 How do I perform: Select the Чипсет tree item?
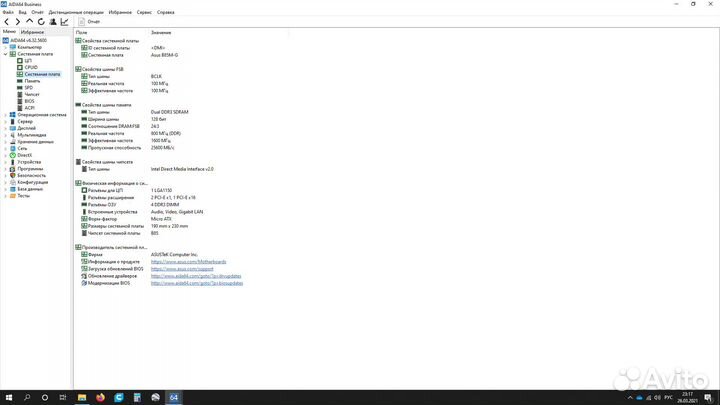(32, 94)
